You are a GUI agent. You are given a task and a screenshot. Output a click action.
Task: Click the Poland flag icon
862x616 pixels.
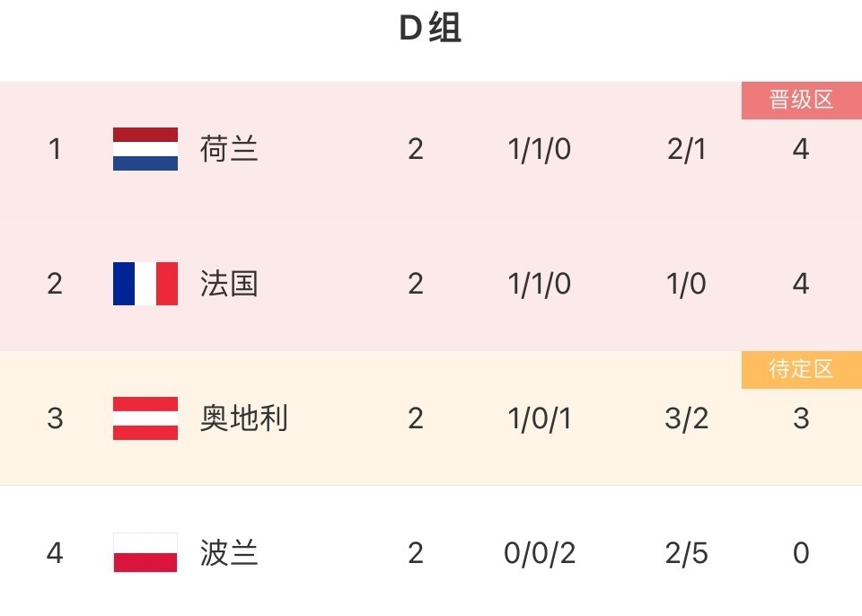tap(145, 552)
